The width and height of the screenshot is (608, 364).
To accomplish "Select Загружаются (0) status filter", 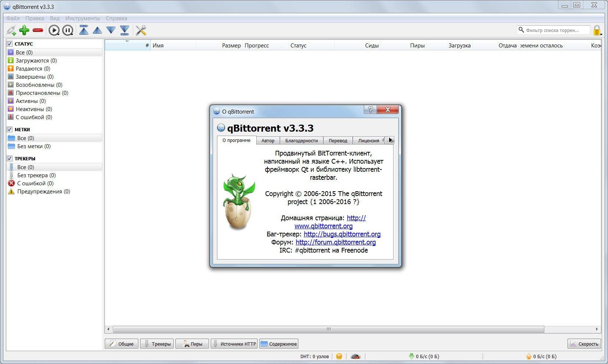I will [54, 60].
